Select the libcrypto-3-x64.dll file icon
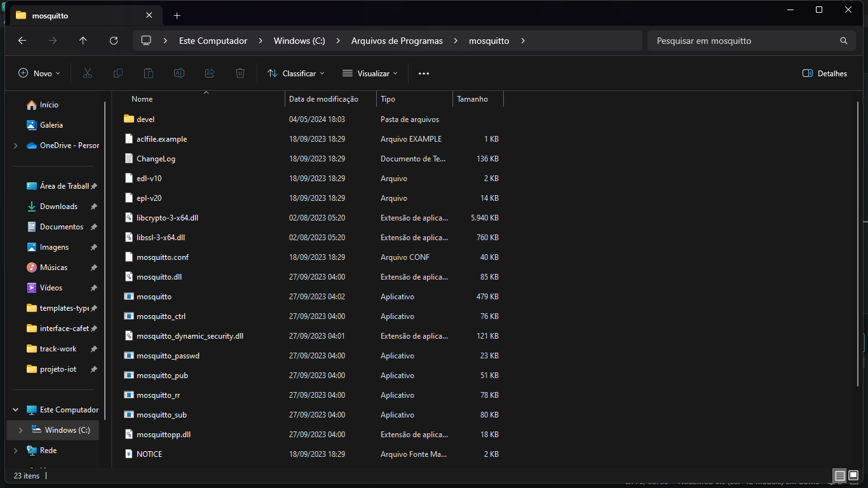 (129, 217)
